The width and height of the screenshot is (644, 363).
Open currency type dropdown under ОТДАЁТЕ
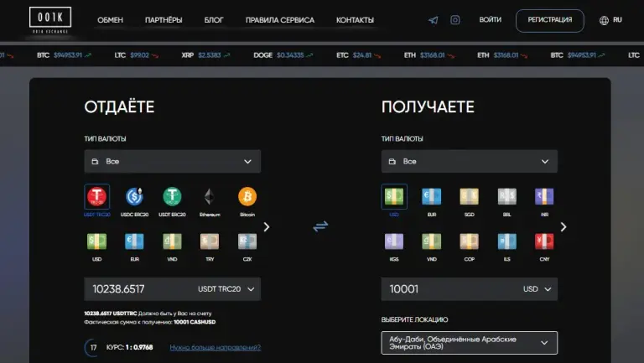173,161
